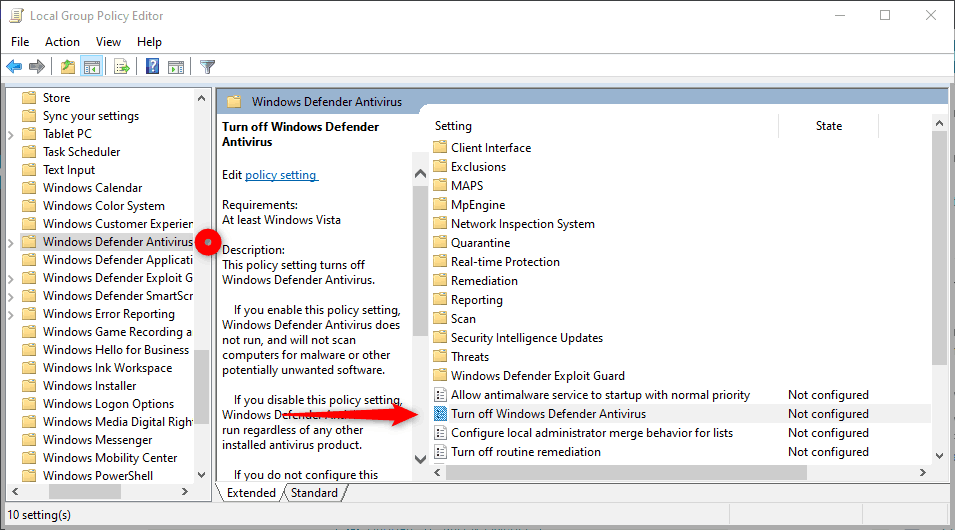Click the Exclusions folder icon

pyautogui.click(x=440, y=166)
